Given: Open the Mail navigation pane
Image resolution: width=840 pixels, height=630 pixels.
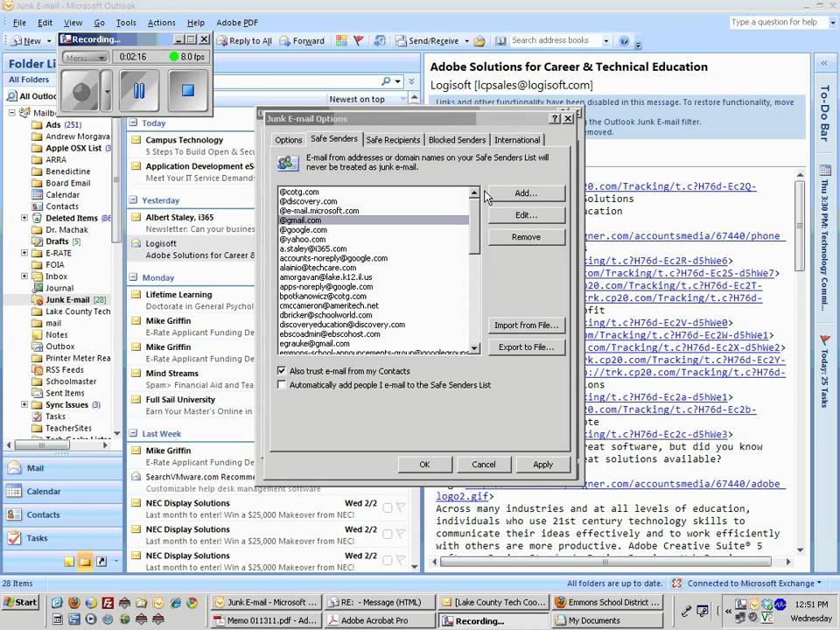Looking at the screenshot, I should (x=63, y=468).
